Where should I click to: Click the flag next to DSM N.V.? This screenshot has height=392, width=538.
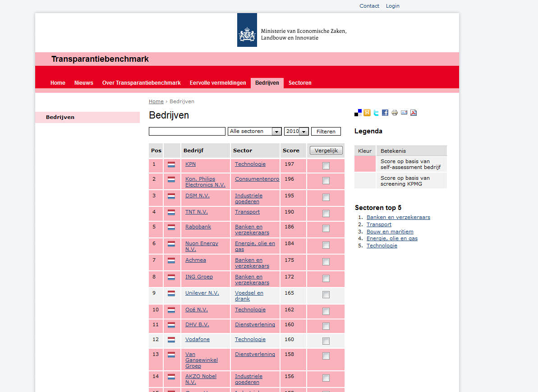click(x=171, y=196)
